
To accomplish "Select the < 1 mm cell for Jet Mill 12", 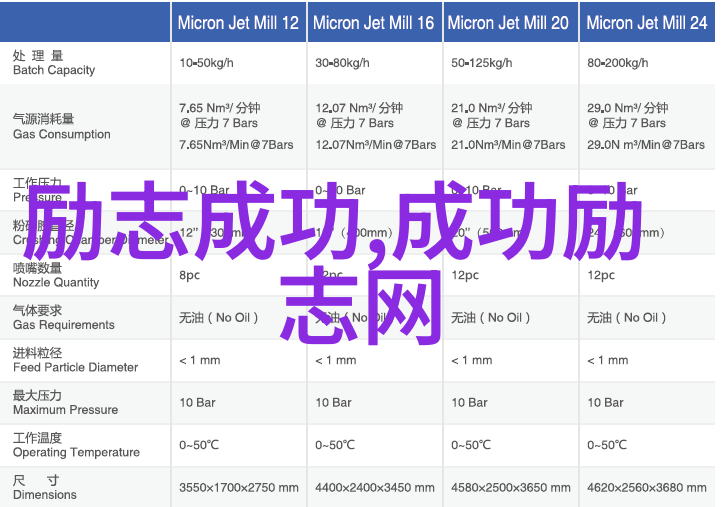I will coord(200,360).
